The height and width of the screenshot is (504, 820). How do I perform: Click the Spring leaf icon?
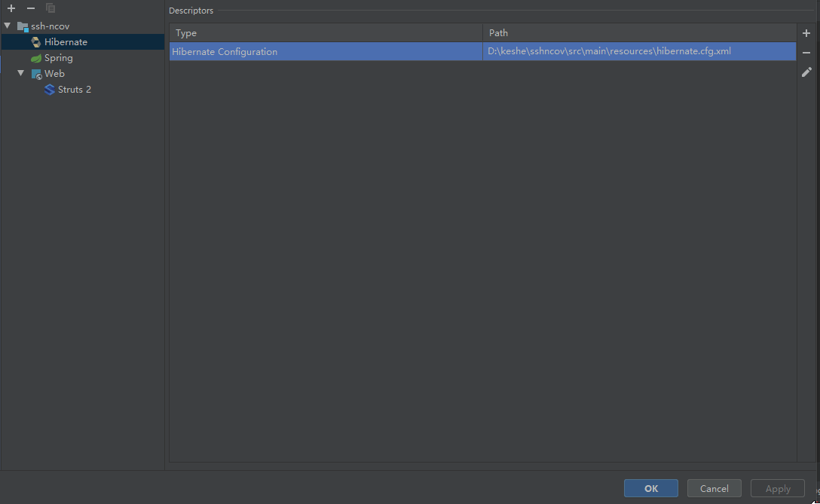click(x=36, y=58)
